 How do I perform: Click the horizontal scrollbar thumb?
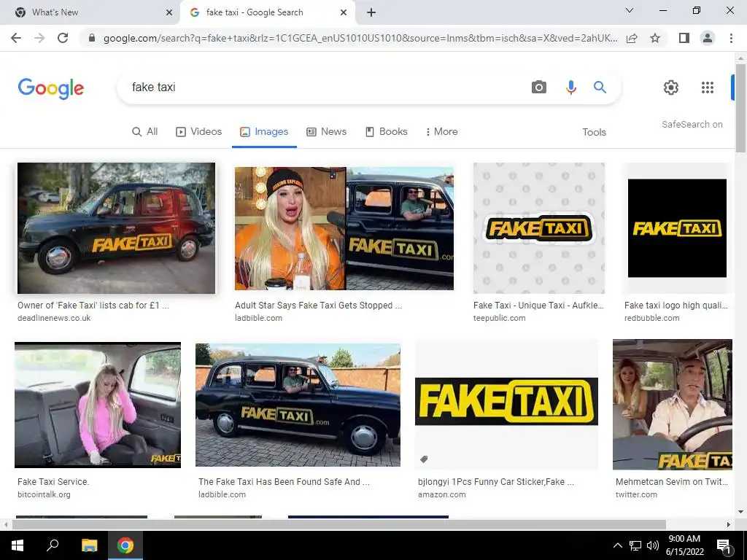tap(338, 524)
